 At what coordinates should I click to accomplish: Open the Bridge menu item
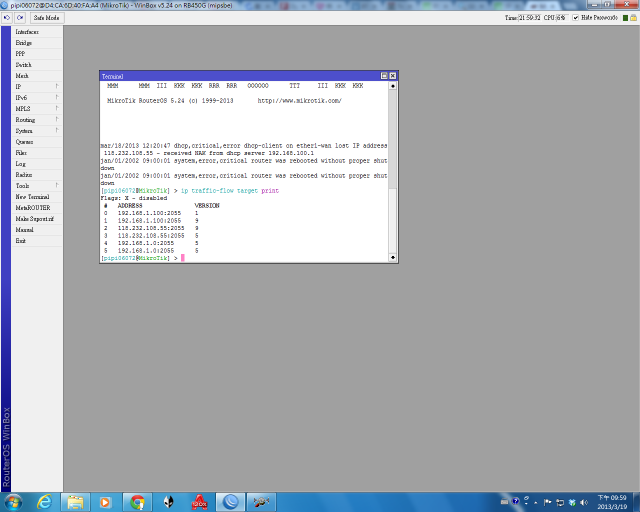(37, 43)
